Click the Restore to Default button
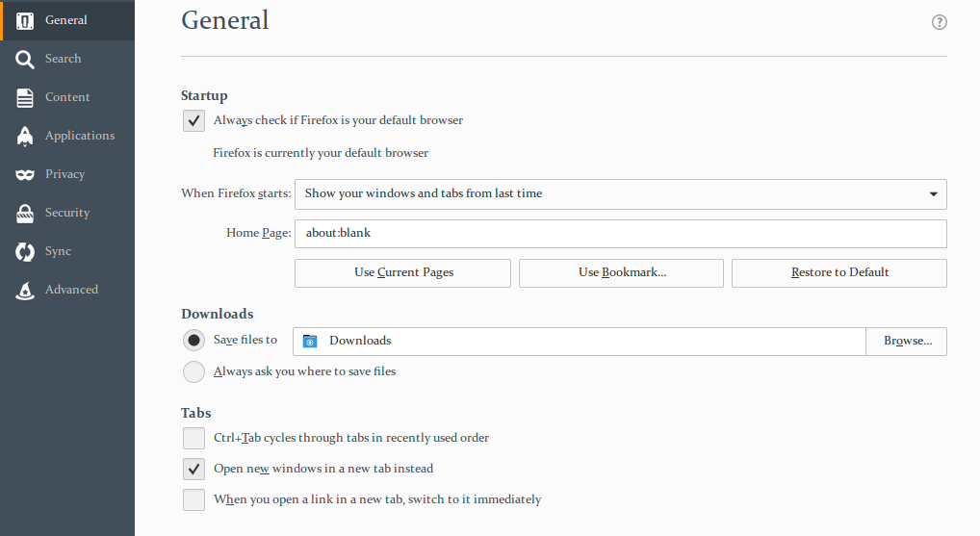Screen dimensions: 980x536 [x=838, y=272]
